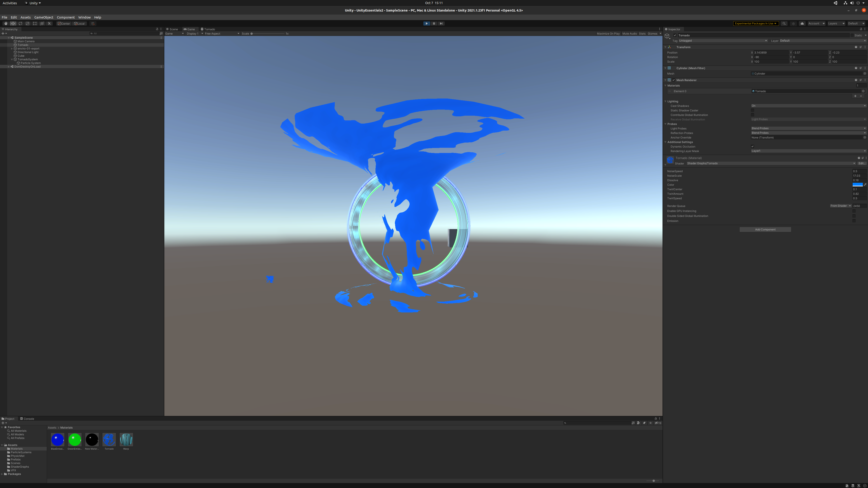This screenshot has width=868, height=488.
Task: Click the Play button to run scene
Action: [427, 23]
